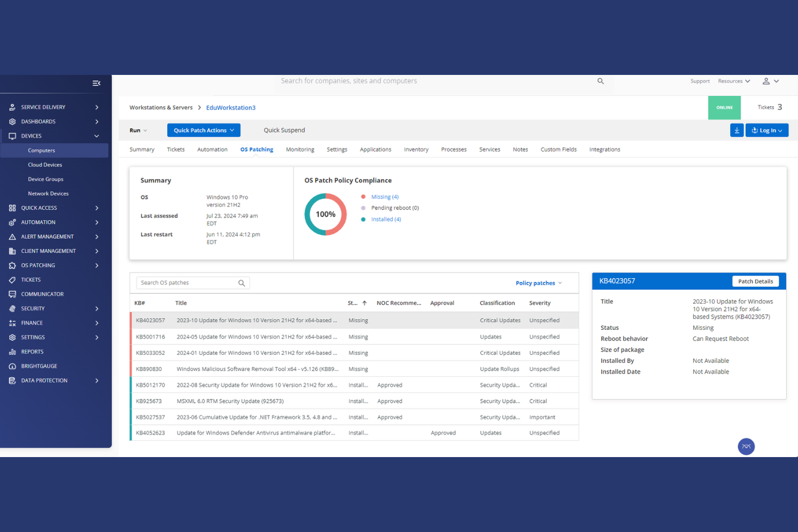Collapse the sidebar with the menu icon
Image resolution: width=798 pixels, height=532 pixels.
click(x=97, y=83)
